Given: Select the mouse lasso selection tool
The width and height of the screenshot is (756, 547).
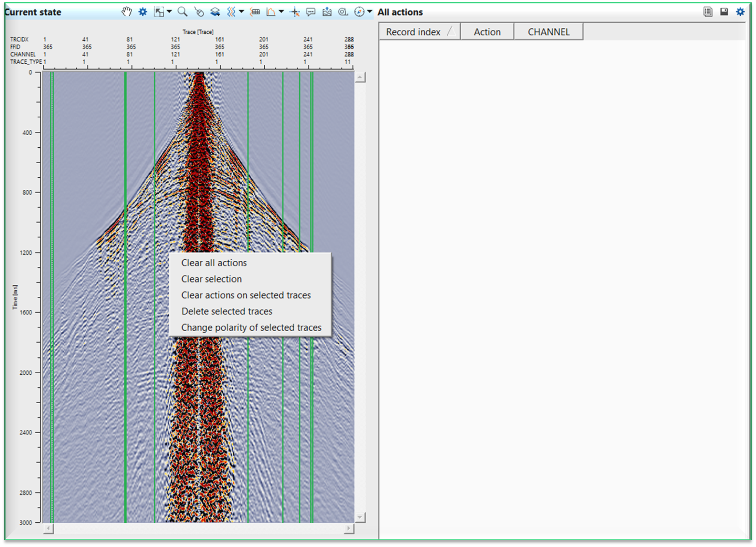Looking at the screenshot, I should click(199, 12).
